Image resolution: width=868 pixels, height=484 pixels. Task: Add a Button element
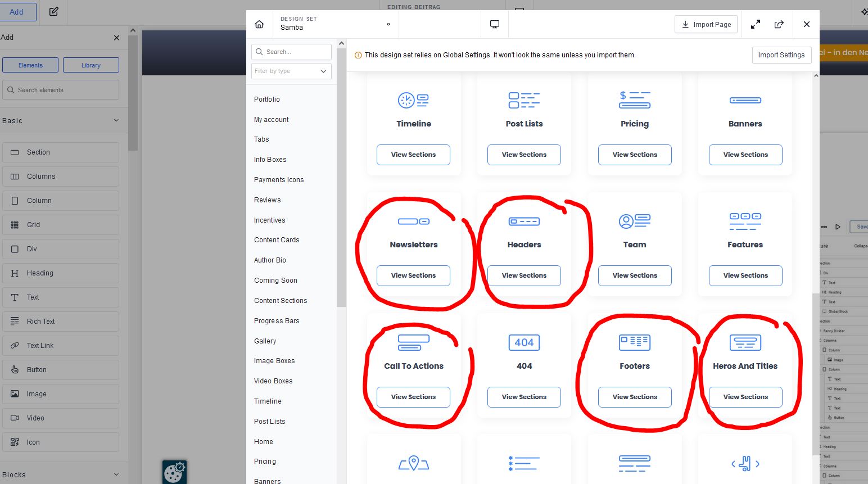pyautogui.click(x=61, y=370)
